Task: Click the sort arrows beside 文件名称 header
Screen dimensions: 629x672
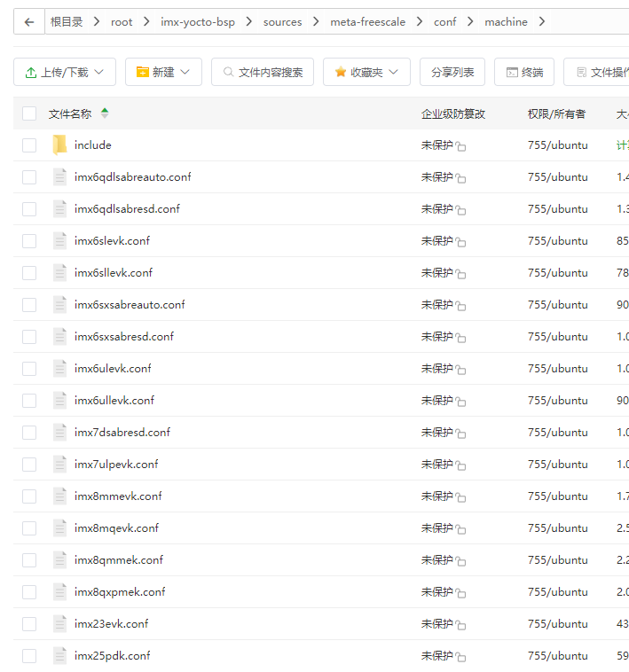Action: [105, 113]
